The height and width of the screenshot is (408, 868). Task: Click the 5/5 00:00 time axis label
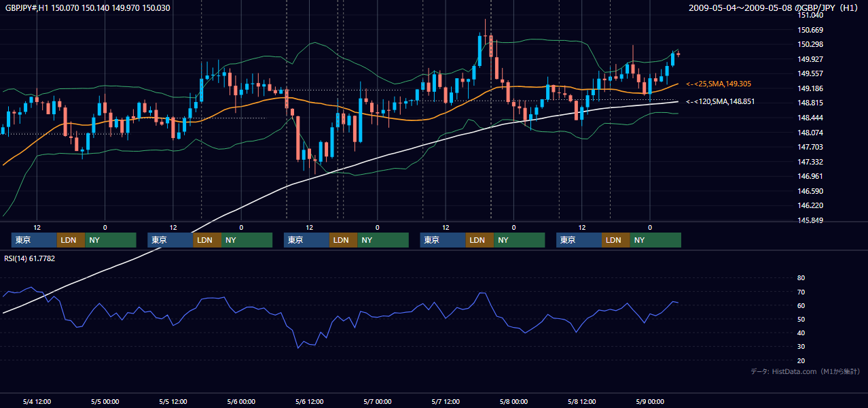pyautogui.click(x=105, y=402)
